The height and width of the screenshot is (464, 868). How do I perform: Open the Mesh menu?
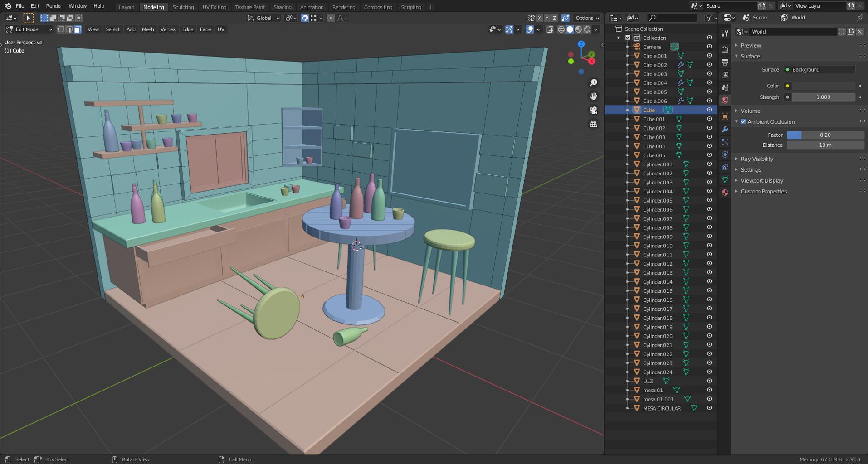[148, 29]
